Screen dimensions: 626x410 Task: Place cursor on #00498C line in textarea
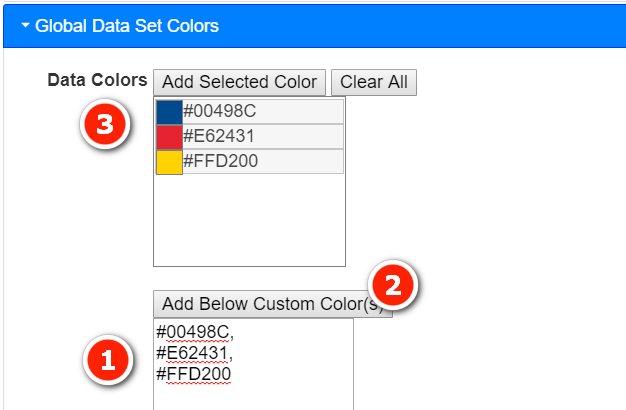194,332
